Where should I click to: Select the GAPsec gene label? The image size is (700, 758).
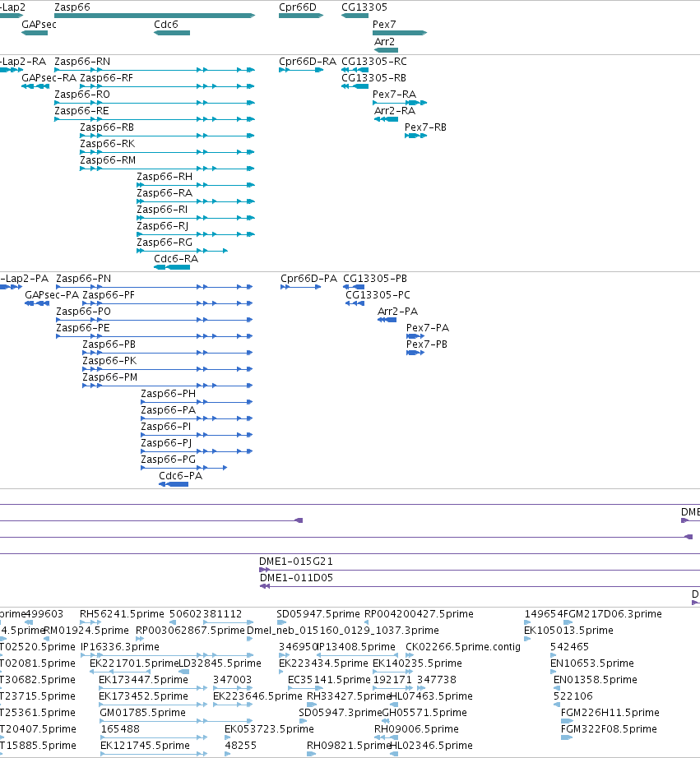pyautogui.click(x=39, y=25)
